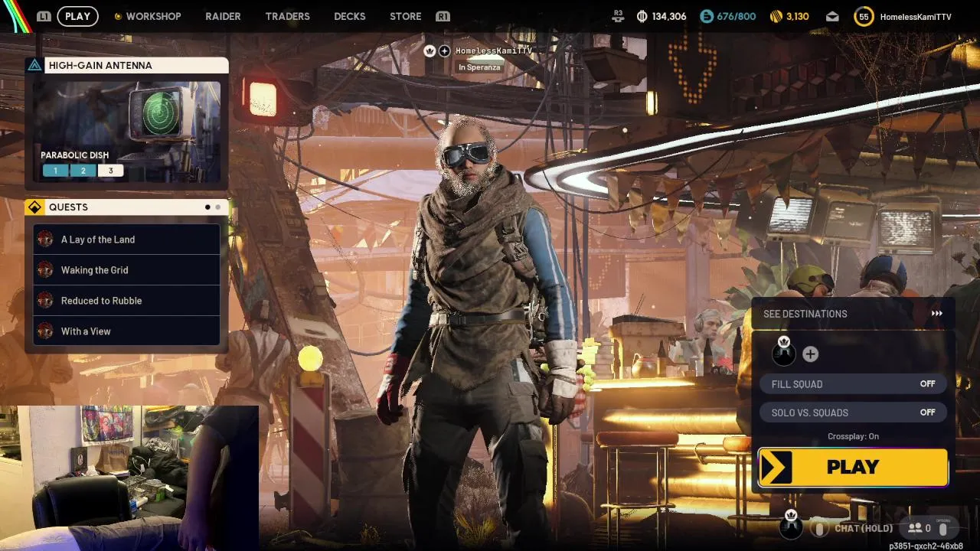This screenshot has height=551, width=980.
Task: Add a squad member with plus button
Action: click(x=810, y=354)
